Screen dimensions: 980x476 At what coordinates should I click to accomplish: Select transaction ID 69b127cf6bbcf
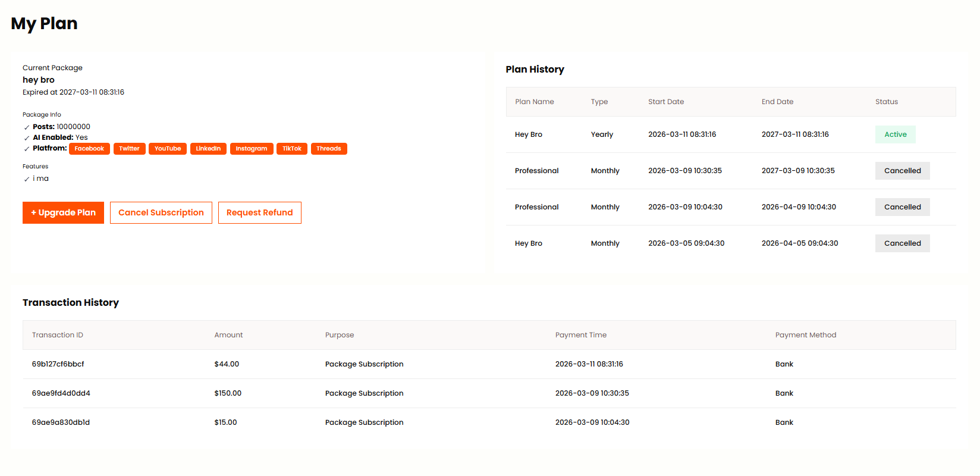click(x=58, y=364)
